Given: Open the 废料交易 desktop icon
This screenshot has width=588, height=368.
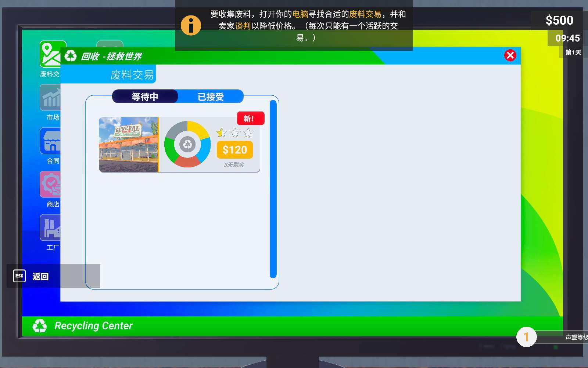Looking at the screenshot, I should click(x=50, y=54).
